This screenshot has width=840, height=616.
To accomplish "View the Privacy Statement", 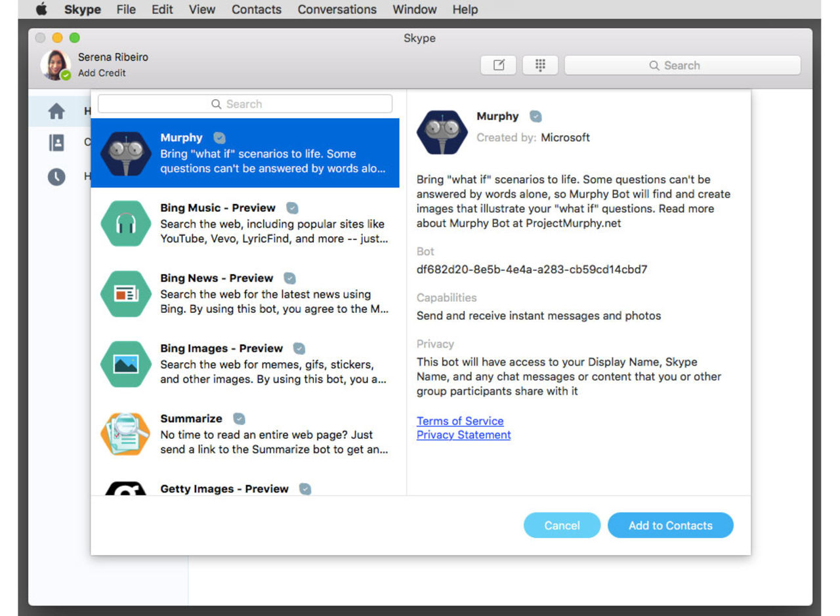I will tap(463, 434).
